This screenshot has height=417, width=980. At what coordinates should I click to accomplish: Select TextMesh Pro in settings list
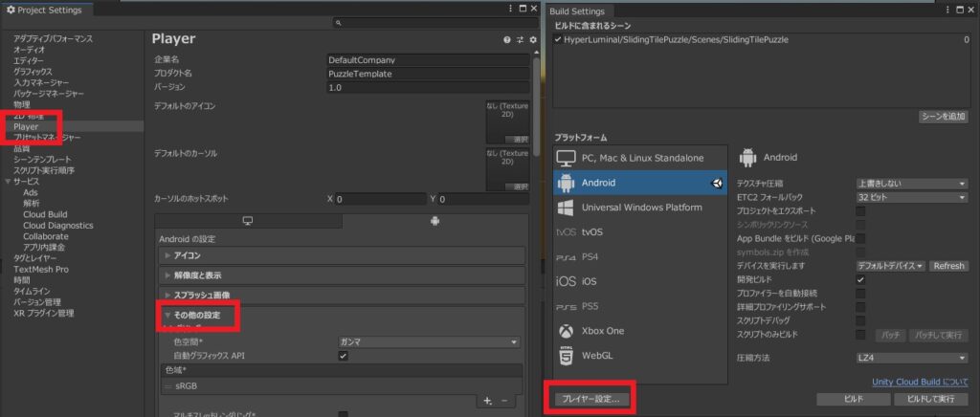(x=41, y=269)
